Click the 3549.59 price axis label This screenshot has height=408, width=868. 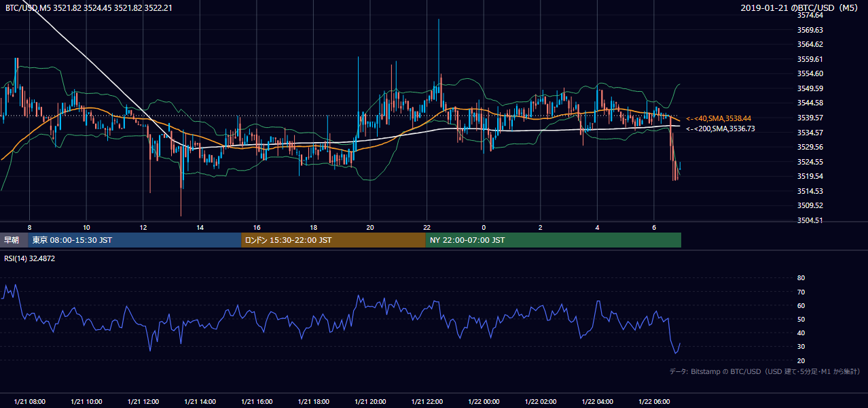810,88
